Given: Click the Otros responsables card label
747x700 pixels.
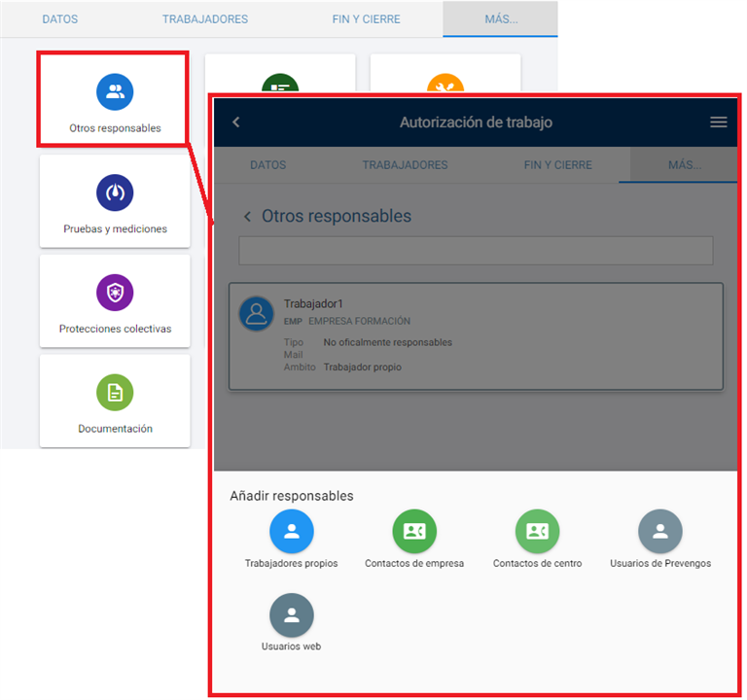Looking at the screenshot, I should tap(115, 128).
